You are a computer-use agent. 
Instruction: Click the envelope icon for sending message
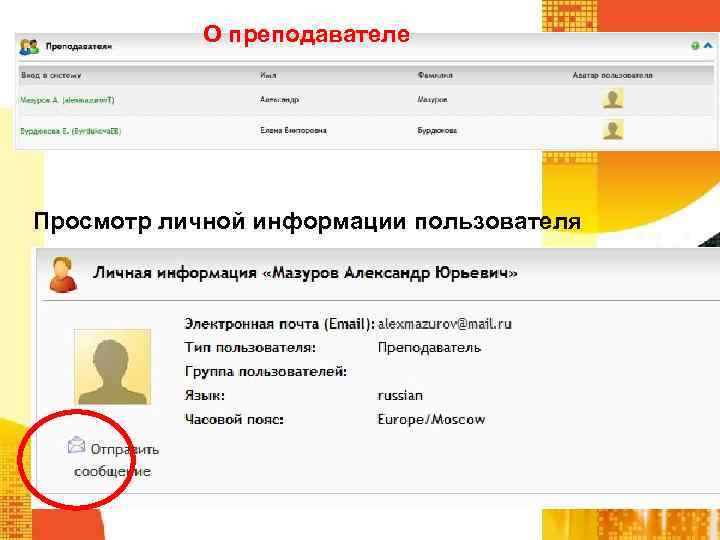(76, 445)
